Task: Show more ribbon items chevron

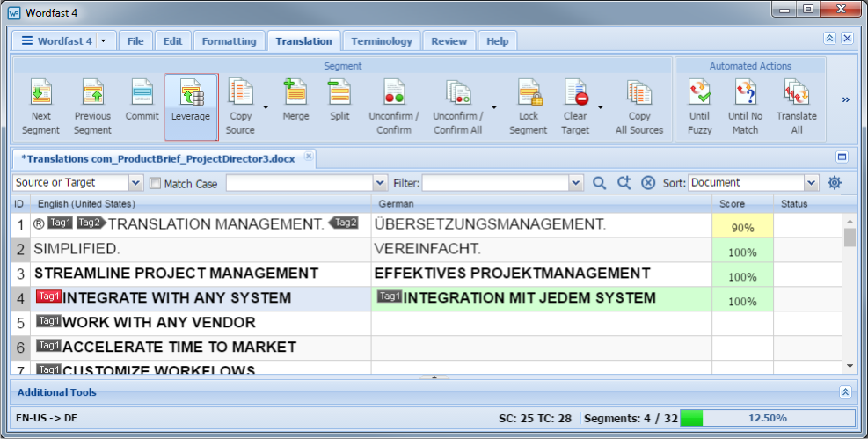Action: [x=846, y=99]
